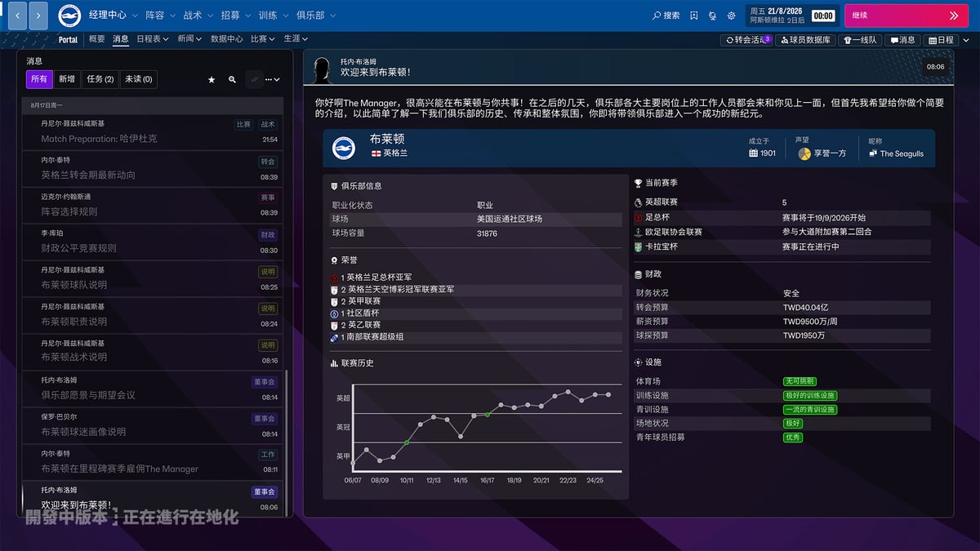980x551 pixels.
Task: Click the 英超联赛 competition icon
Action: click(639, 202)
